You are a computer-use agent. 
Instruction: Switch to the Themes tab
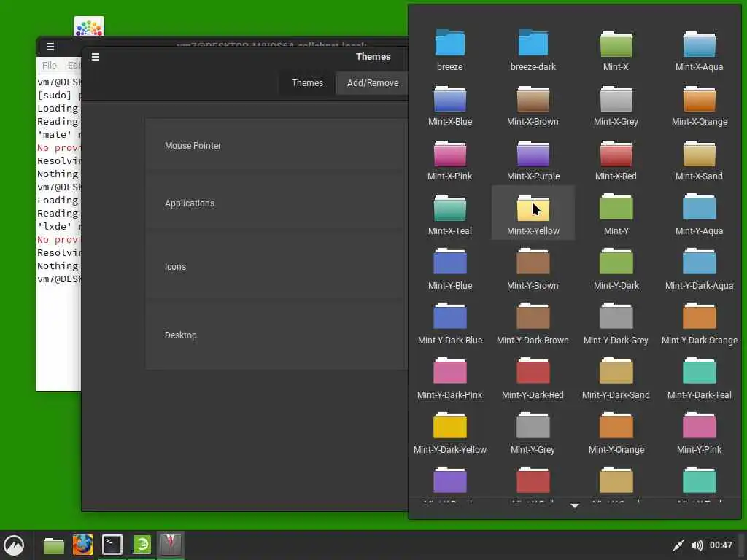coord(307,83)
